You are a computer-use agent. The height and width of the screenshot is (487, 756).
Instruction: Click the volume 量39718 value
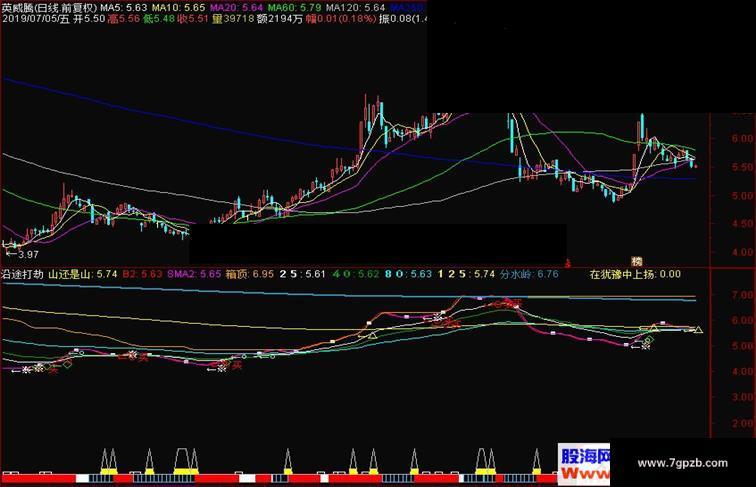pyautogui.click(x=233, y=19)
